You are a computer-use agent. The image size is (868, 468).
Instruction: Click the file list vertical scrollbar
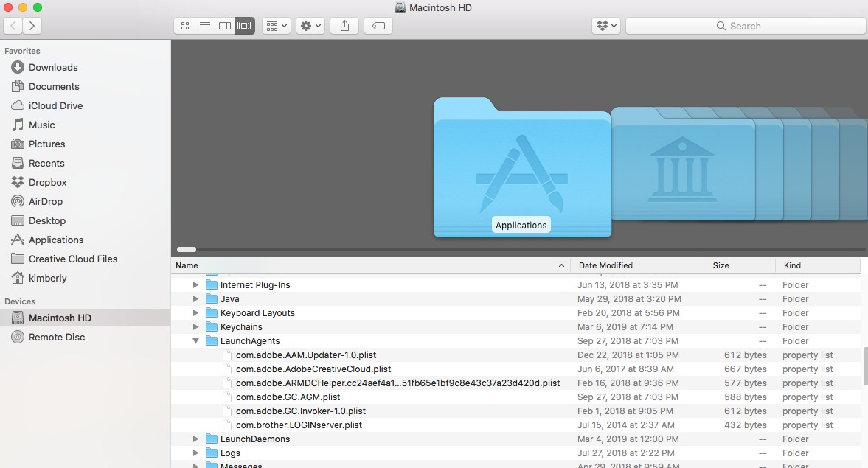tap(864, 366)
